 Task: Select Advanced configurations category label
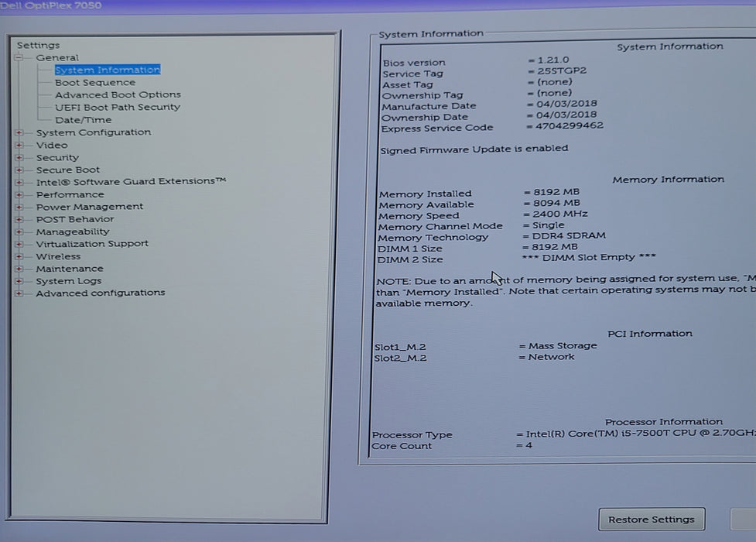101,293
